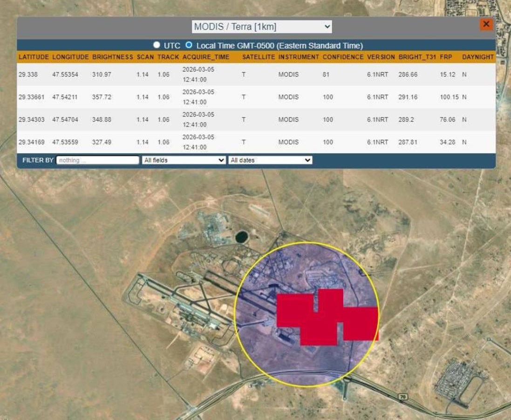Select the UTC time radio button

point(157,45)
